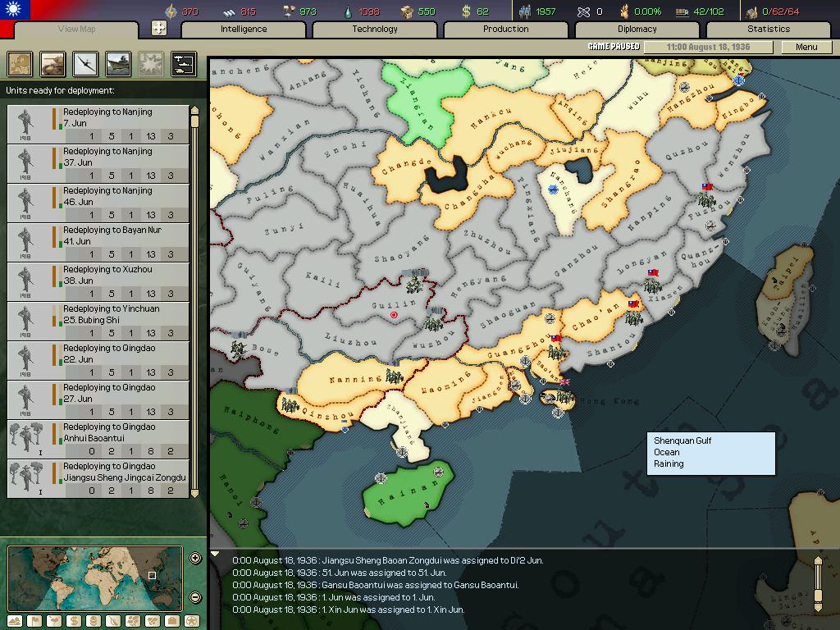
Task: Zoom in with minimap plus button
Action: pyautogui.click(x=195, y=558)
